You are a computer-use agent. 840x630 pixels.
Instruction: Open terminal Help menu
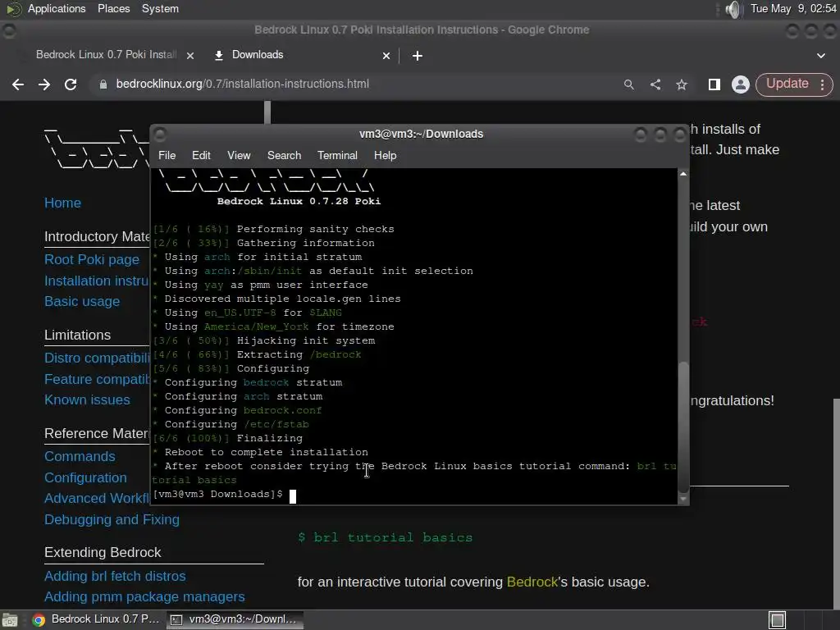point(385,155)
